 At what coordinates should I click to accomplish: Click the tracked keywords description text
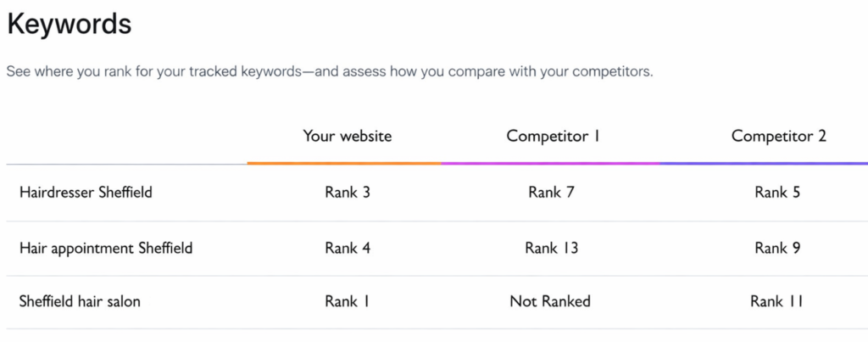click(x=330, y=72)
